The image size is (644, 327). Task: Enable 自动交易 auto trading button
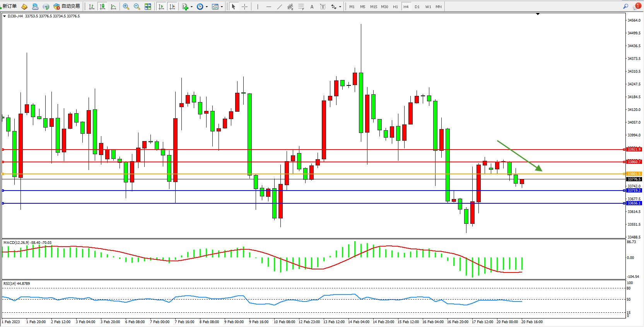[67, 6]
